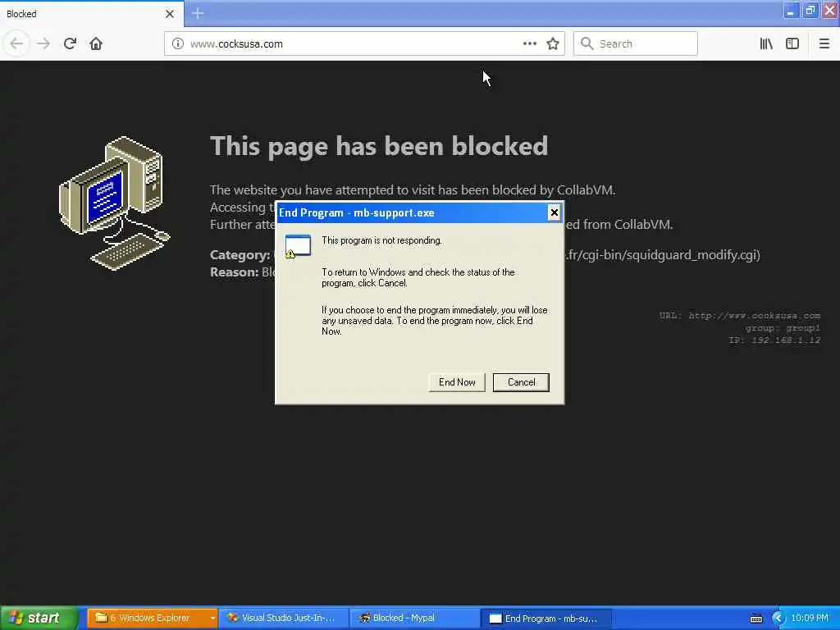Go back with the browser back arrow
Image resolution: width=840 pixels, height=630 pixels.
[16, 43]
